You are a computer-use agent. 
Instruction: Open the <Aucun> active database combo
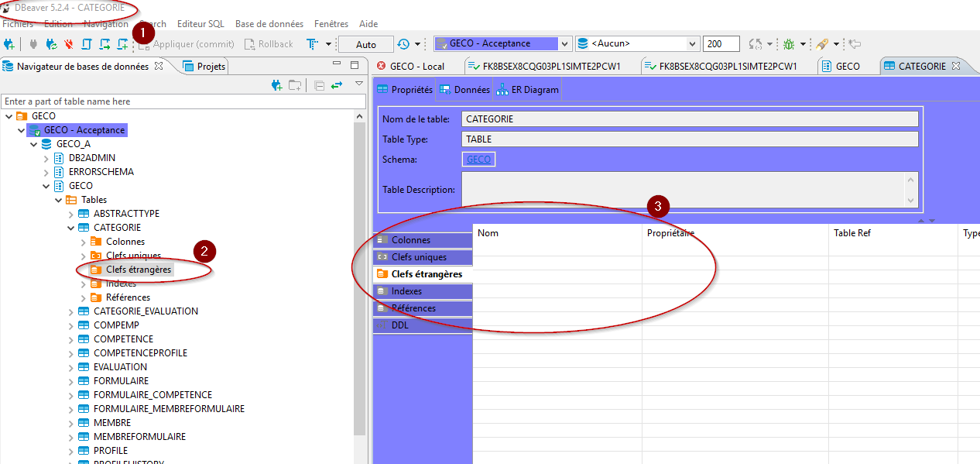[637, 44]
